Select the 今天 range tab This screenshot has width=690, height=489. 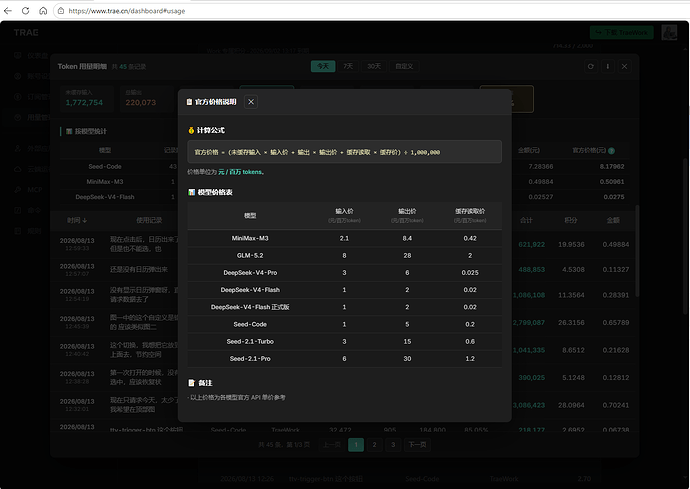click(323, 66)
